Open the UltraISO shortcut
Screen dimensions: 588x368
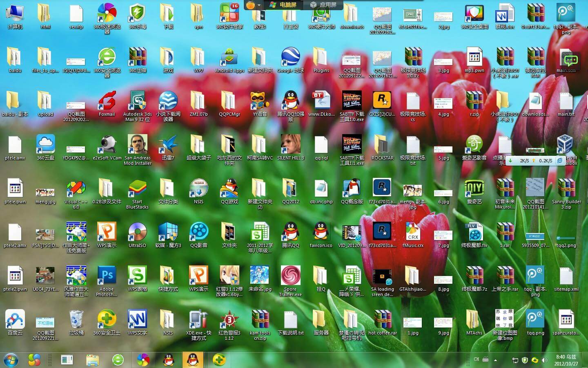(137, 233)
